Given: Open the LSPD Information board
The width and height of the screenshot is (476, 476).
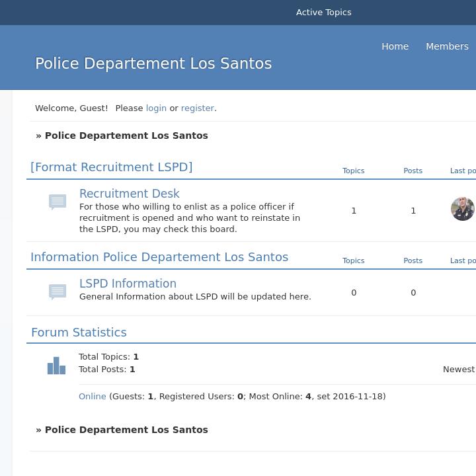Looking at the screenshot, I should (128, 284).
